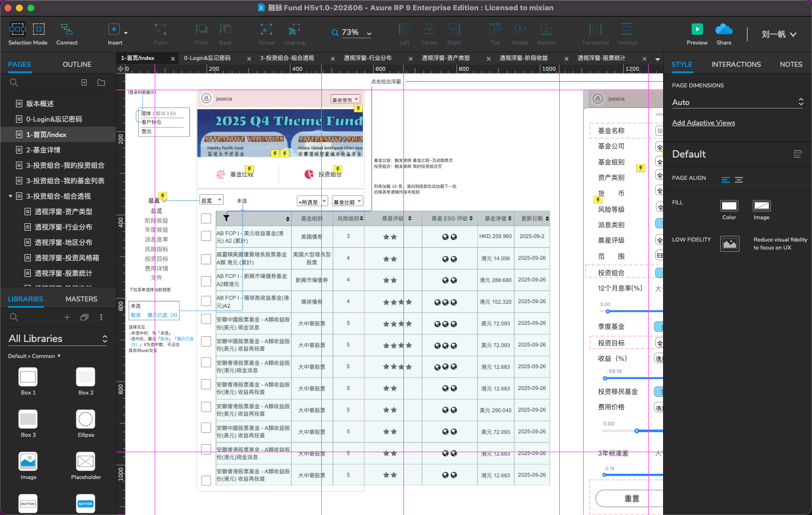Edit the Default page style
The width and height of the screenshot is (812, 515).
tap(798, 154)
